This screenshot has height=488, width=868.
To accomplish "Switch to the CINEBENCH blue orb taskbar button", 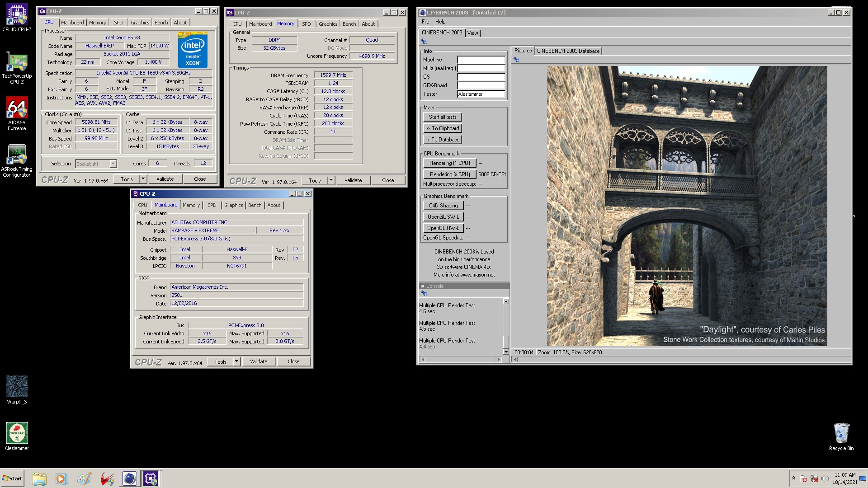I will coord(129,479).
